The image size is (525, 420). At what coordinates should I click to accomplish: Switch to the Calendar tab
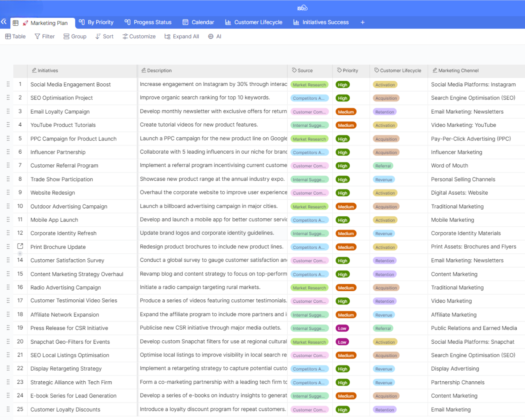[x=198, y=23]
